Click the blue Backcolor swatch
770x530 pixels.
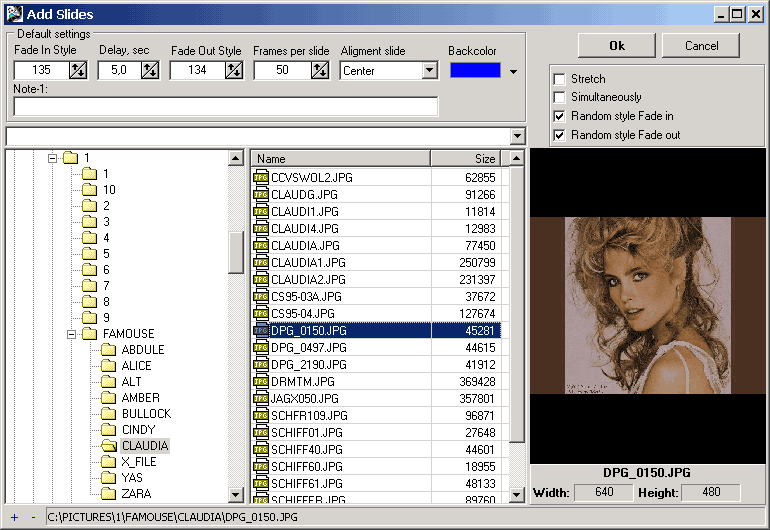pyautogui.click(x=474, y=70)
